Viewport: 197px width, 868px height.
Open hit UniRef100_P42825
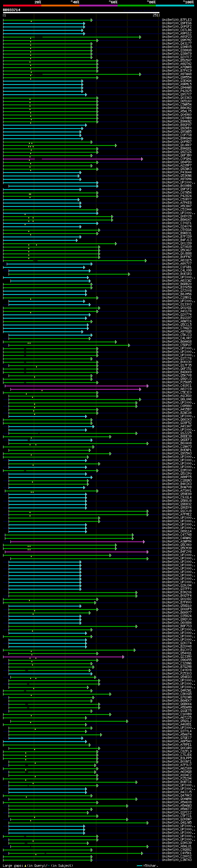point(177,91)
